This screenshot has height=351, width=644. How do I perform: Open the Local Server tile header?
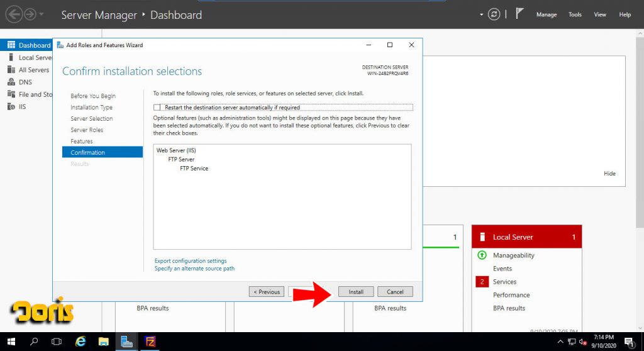(526, 237)
